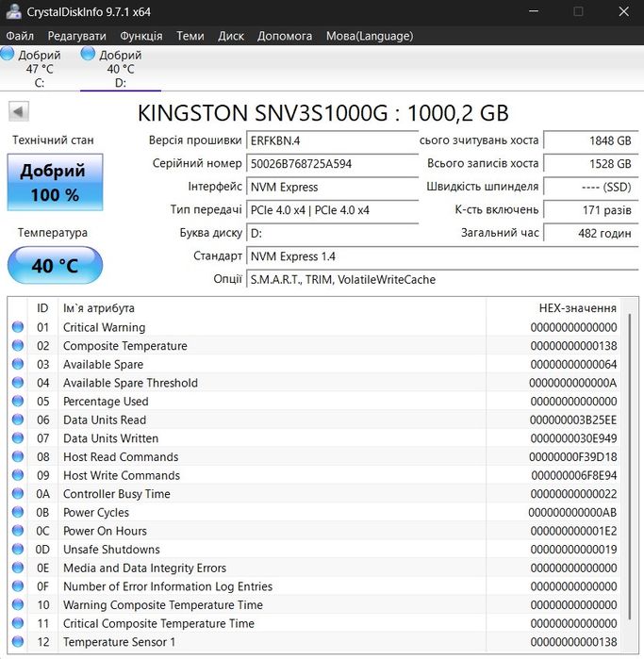Open the Файл menu
Screen dimensions: 644x659
(x=20, y=36)
